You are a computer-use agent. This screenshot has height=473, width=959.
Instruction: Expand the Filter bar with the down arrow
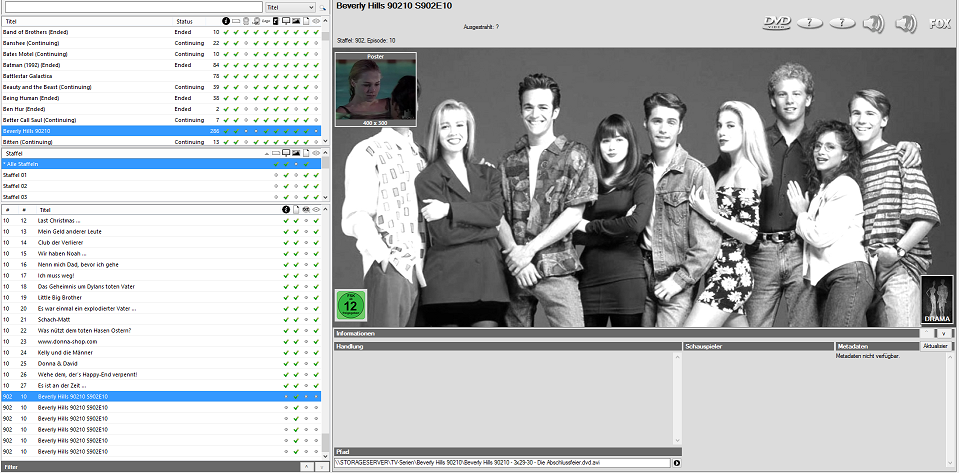322,467
